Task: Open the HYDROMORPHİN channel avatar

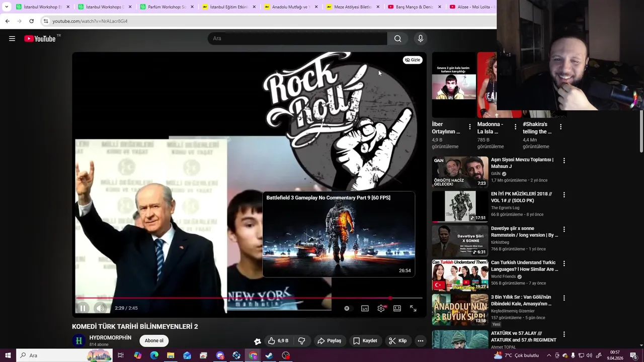Action: [x=78, y=341]
